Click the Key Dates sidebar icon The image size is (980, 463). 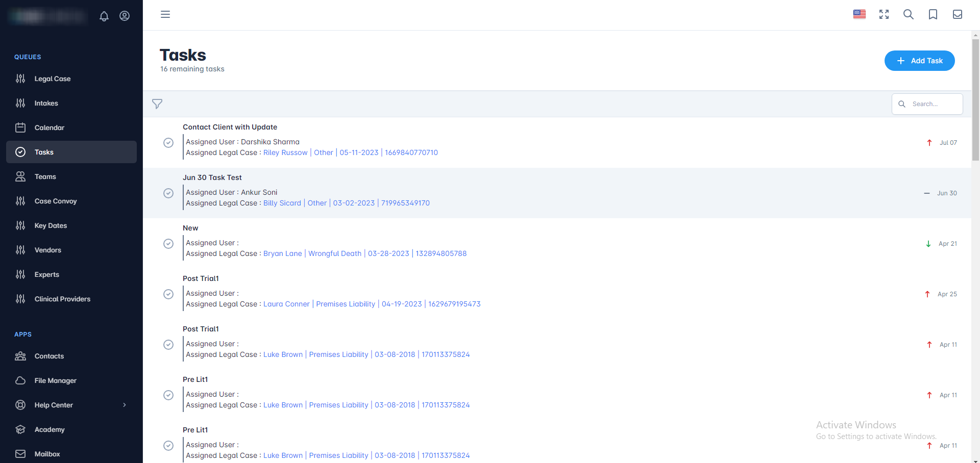20,225
